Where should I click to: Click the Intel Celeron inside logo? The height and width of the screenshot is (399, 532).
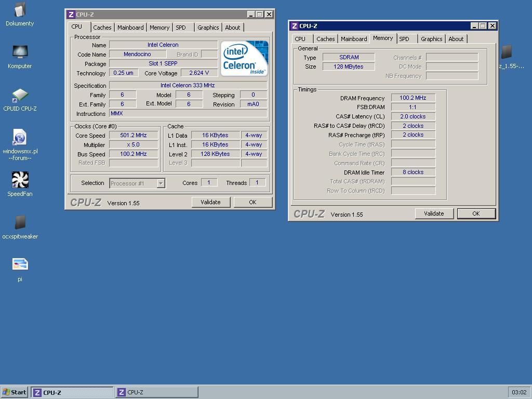click(x=244, y=58)
